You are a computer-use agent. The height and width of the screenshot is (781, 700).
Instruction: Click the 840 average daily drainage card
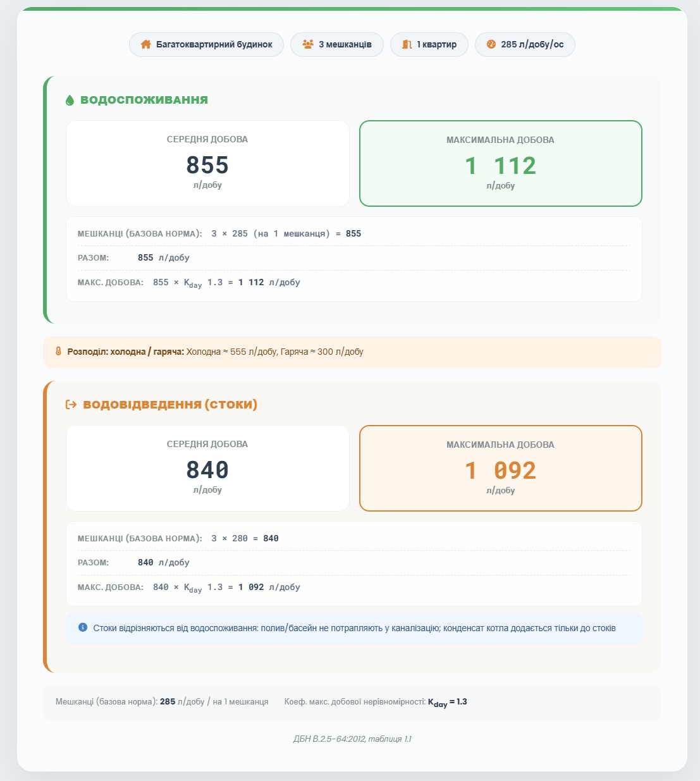point(207,469)
